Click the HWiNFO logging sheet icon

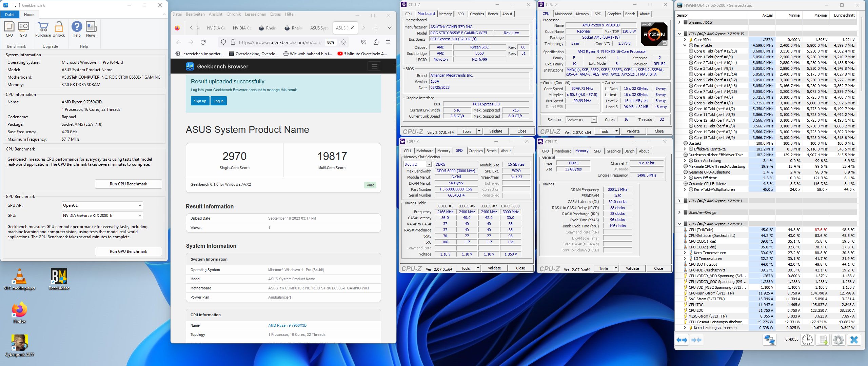tap(823, 340)
